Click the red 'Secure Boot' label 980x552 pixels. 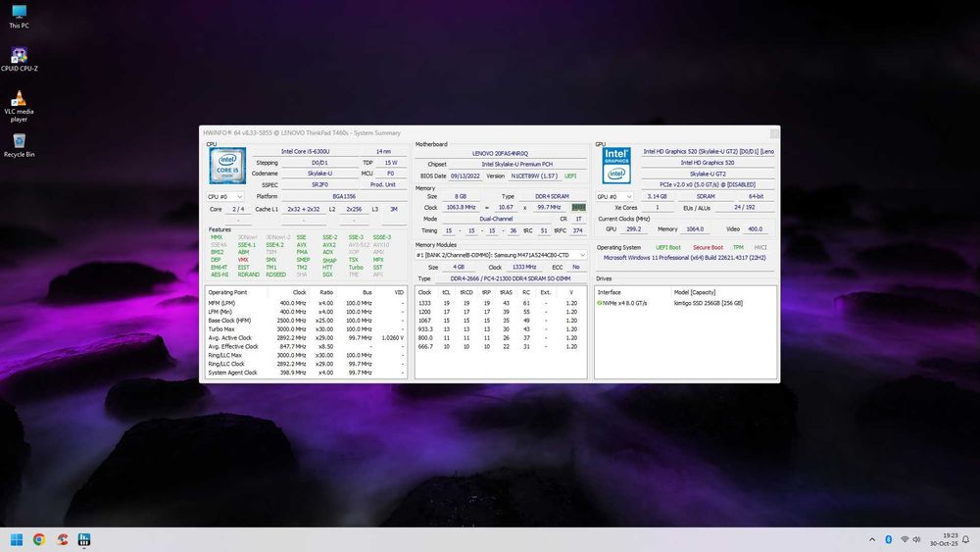click(x=708, y=247)
